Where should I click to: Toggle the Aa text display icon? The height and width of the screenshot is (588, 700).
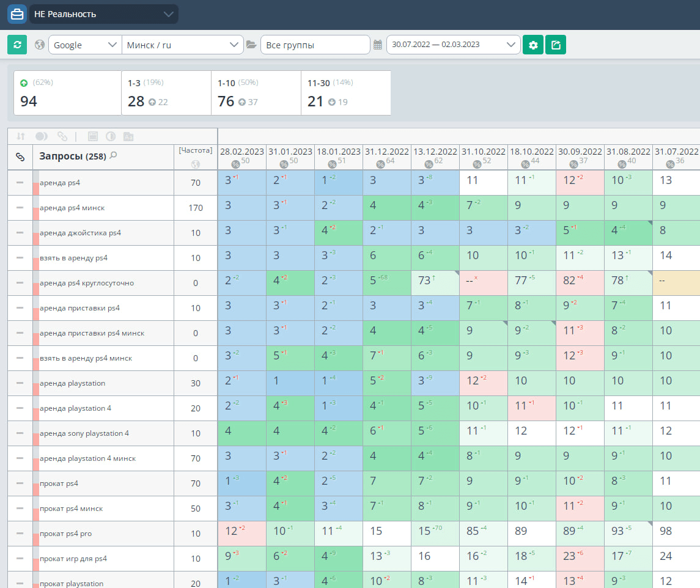(128, 136)
